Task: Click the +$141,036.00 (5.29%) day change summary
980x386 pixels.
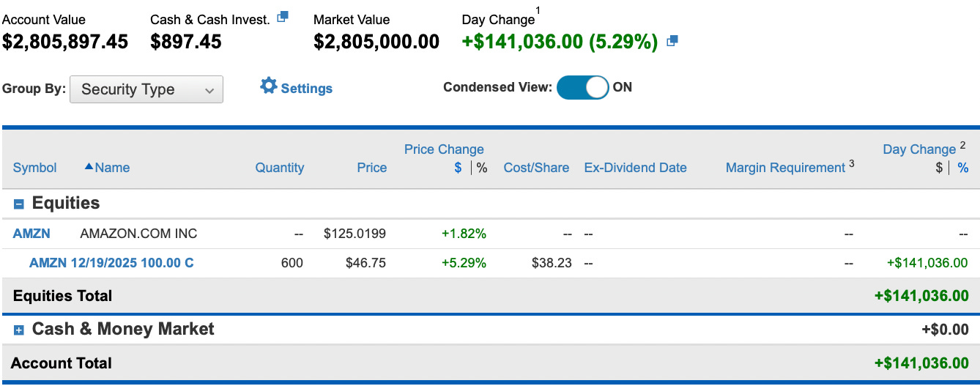Action: click(x=560, y=42)
